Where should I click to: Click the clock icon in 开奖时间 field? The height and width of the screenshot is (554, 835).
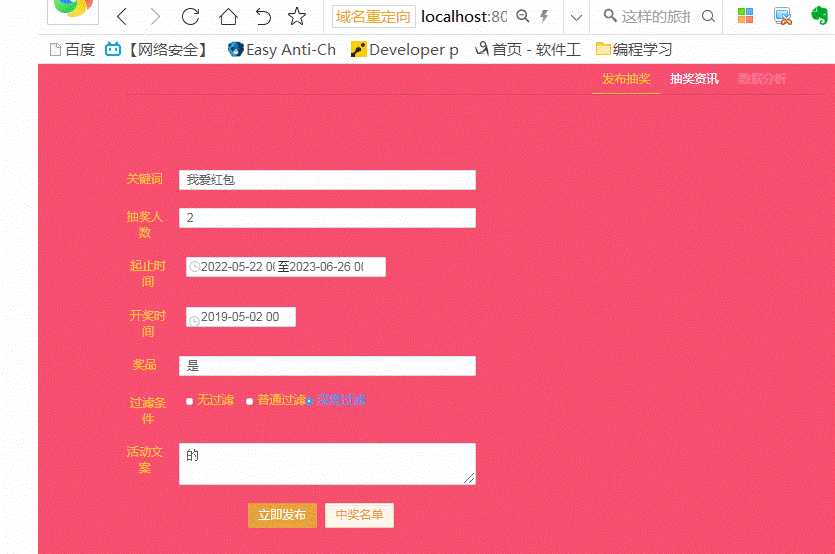pyautogui.click(x=195, y=321)
